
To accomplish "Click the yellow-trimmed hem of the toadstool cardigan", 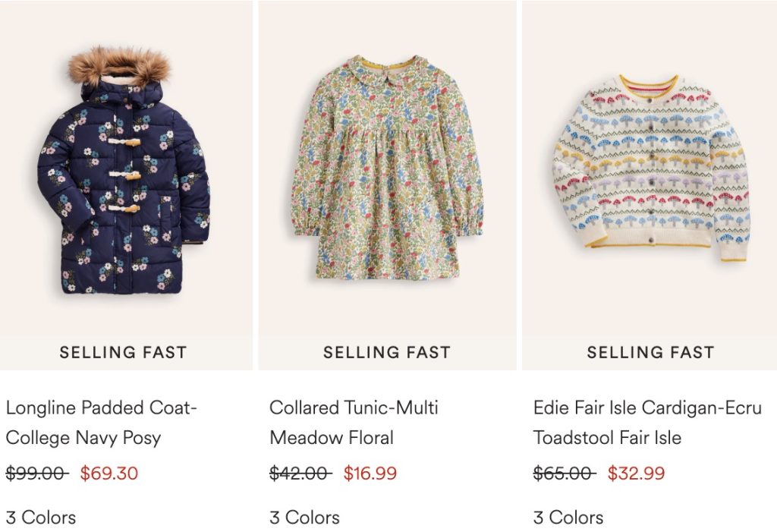I will [650, 244].
